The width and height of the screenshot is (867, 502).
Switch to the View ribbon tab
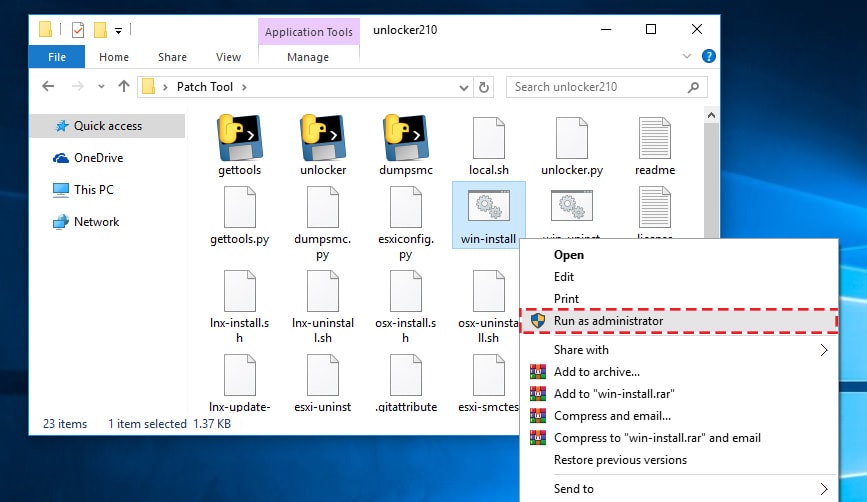click(228, 57)
